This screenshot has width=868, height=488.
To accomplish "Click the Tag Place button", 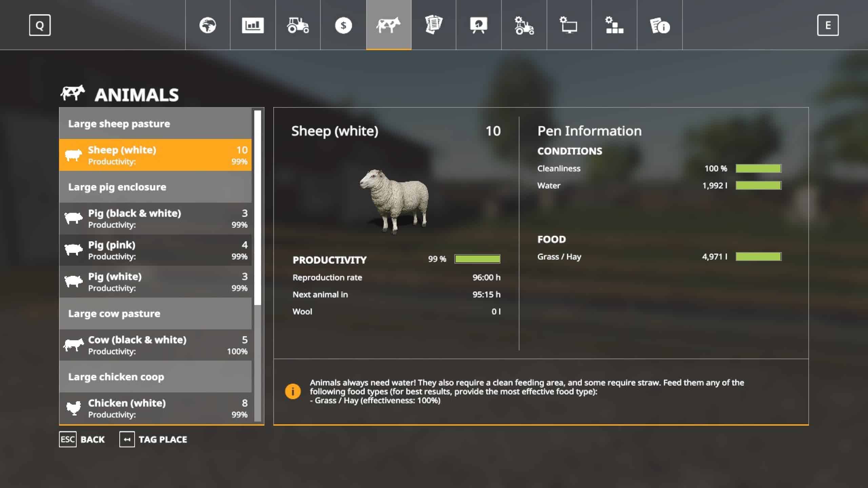I will click(x=153, y=439).
